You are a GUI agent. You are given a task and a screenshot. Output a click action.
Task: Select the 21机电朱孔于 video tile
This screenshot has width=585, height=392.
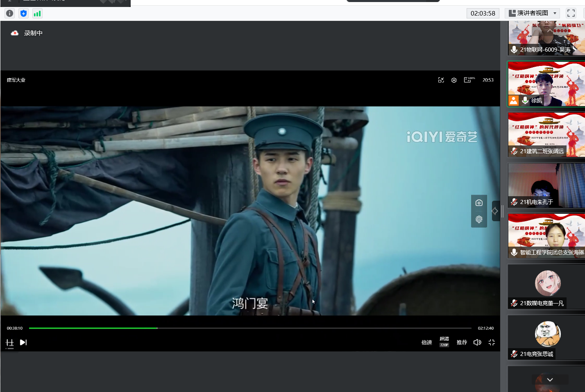[546, 186]
